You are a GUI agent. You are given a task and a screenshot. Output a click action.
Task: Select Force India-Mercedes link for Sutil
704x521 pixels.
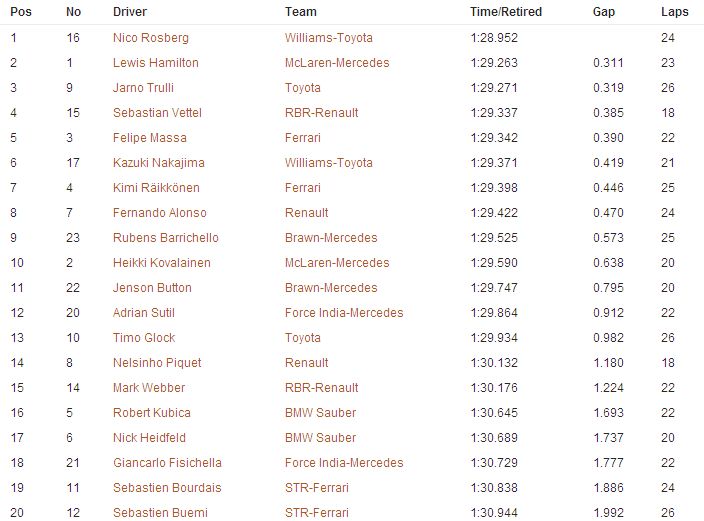click(344, 313)
